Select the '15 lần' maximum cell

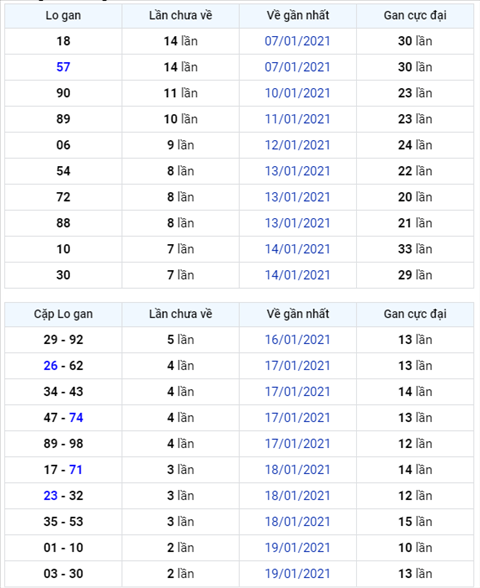415,522
